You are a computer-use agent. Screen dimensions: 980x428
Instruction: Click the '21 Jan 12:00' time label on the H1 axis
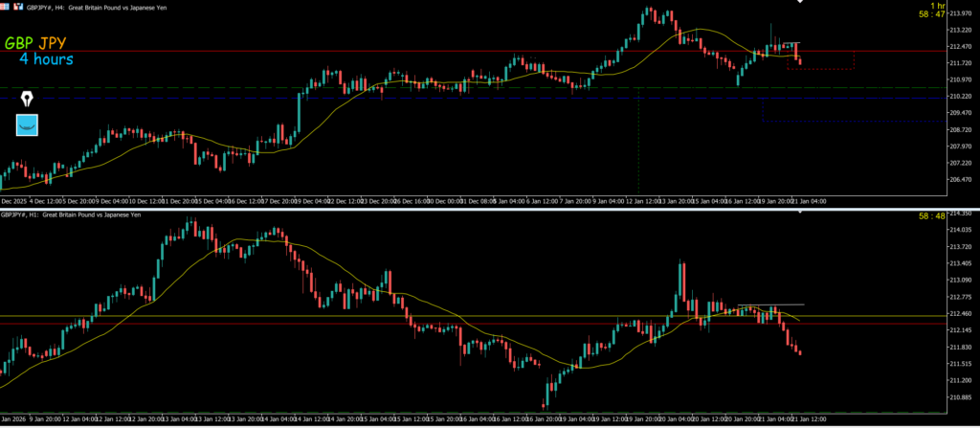click(810, 418)
